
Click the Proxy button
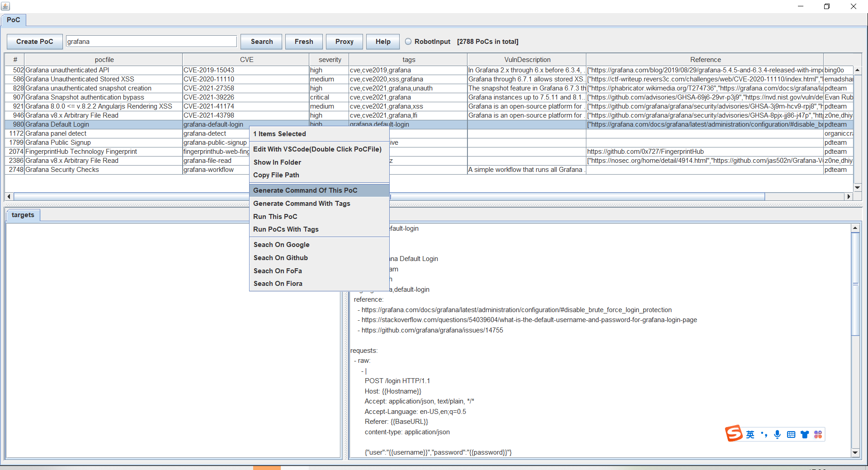344,42
